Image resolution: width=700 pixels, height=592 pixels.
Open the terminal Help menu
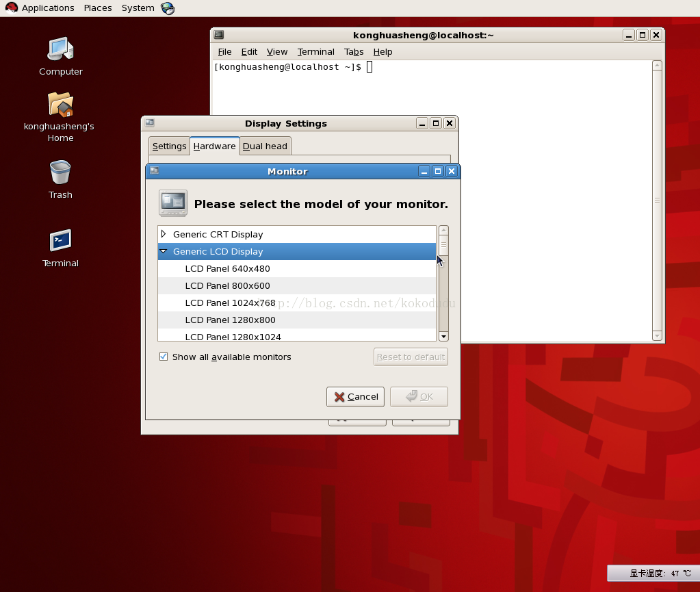tap(383, 52)
